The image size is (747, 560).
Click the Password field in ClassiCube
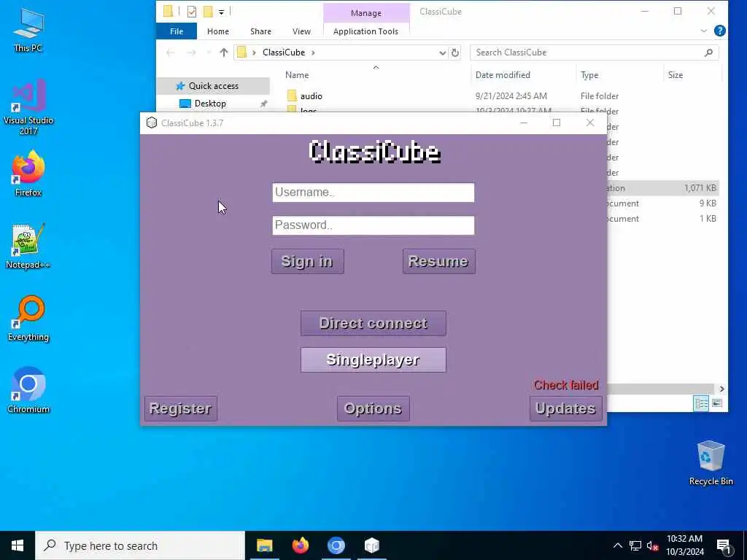(373, 225)
